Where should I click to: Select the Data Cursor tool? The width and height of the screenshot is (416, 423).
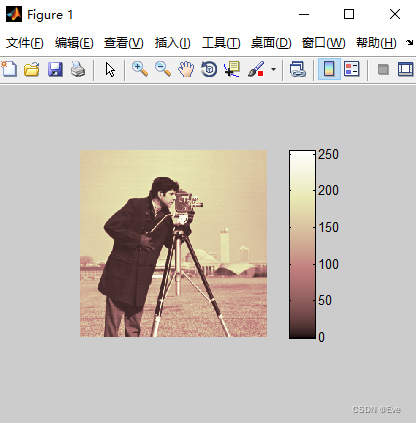[232, 69]
